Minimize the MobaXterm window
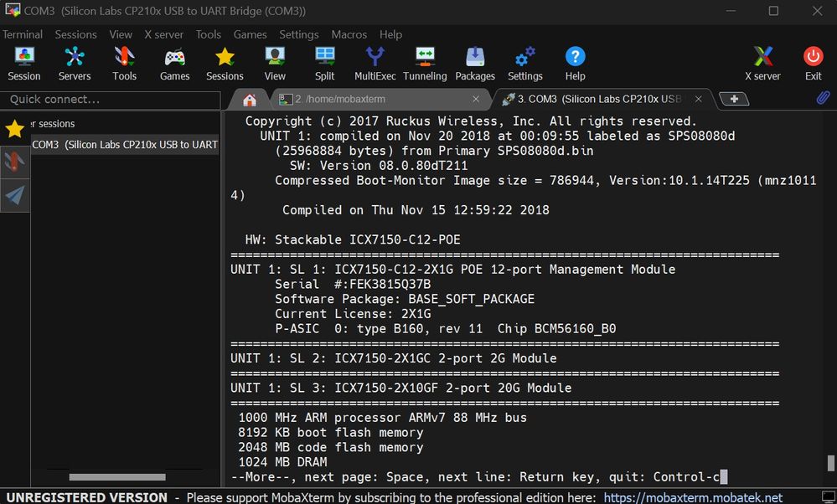837x504 pixels. point(731,11)
